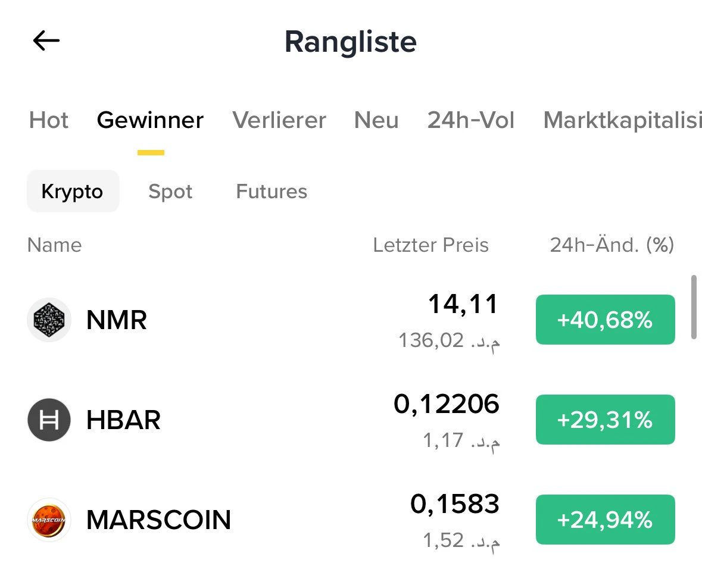Switch to the Verlierer tab

pos(279,120)
